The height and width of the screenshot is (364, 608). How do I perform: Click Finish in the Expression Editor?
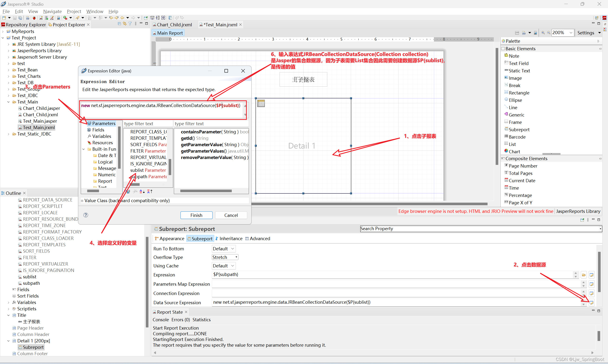point(196,215)
